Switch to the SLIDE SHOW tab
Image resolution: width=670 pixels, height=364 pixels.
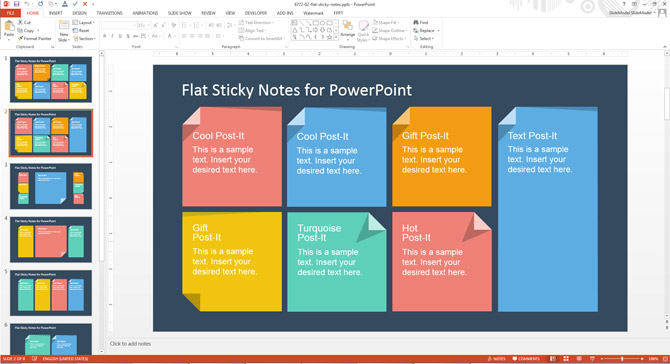pyautogui.click(x=179, y=13)
